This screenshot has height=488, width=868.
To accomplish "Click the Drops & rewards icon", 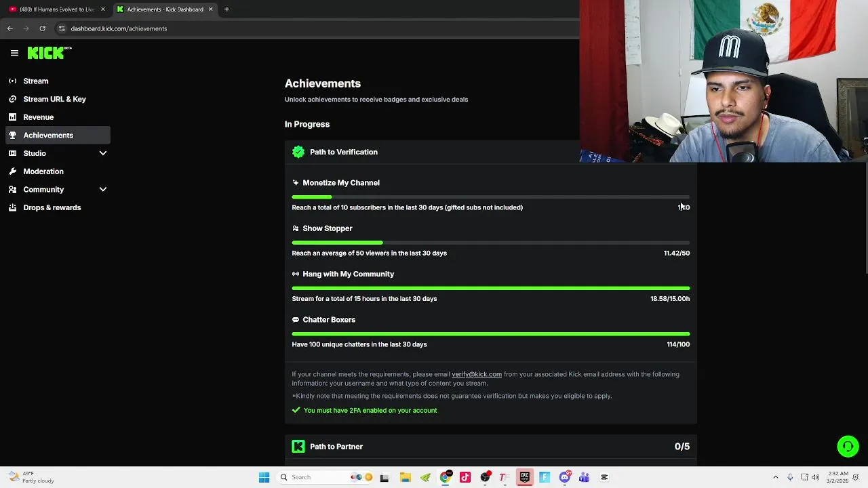I will tap(12, 207).
